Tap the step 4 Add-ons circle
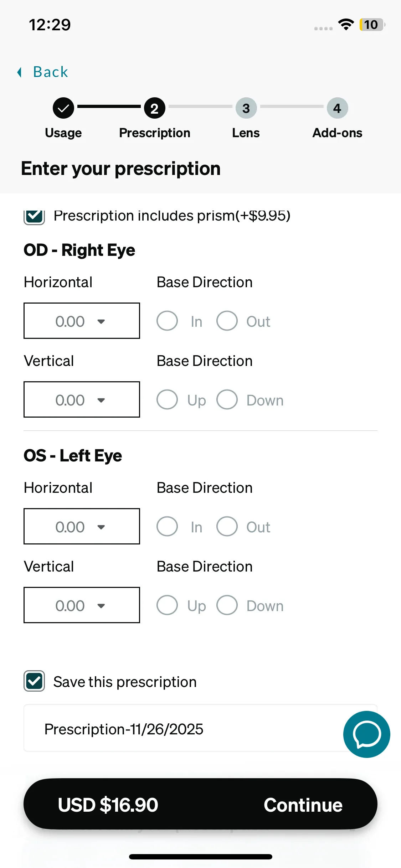This screenshot has width=401, height=868. pos(337,108)
